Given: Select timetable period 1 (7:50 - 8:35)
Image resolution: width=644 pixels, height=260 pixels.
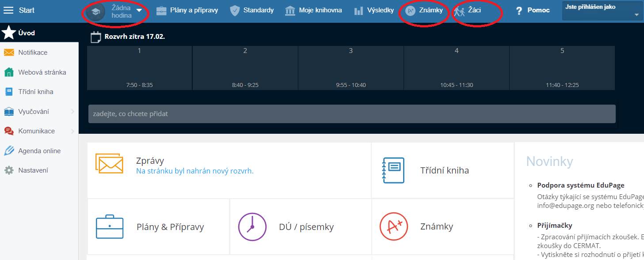Looking at the screenshot, I should (x=139, y=68).
